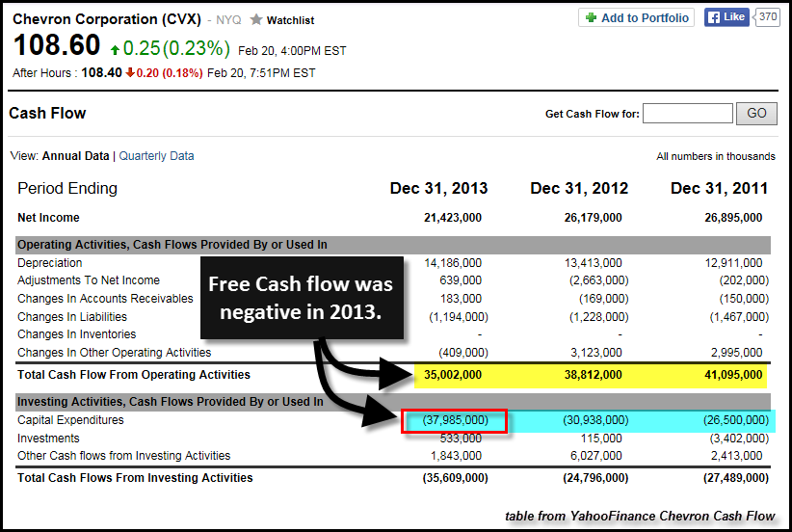Screen dimensions: 792x532
Task: Click investments value (3,402,000)
Action: pos(739,439)
